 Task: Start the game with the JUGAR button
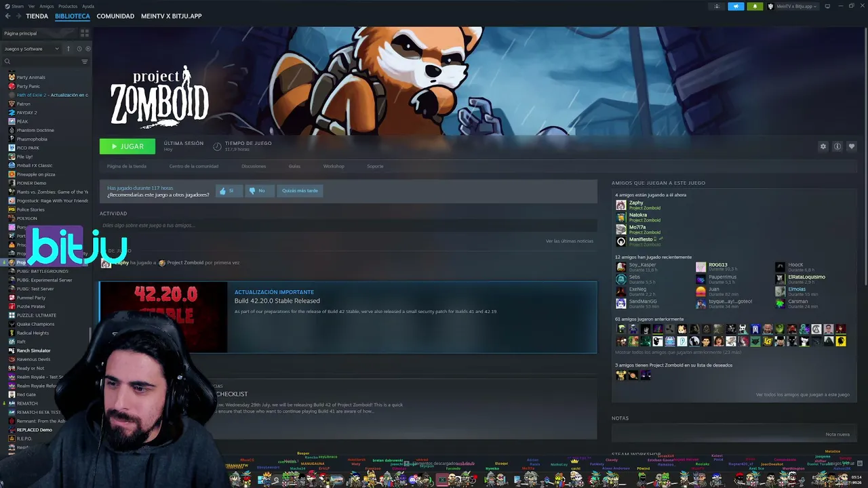pyautogui.click(x=127, y=146)
